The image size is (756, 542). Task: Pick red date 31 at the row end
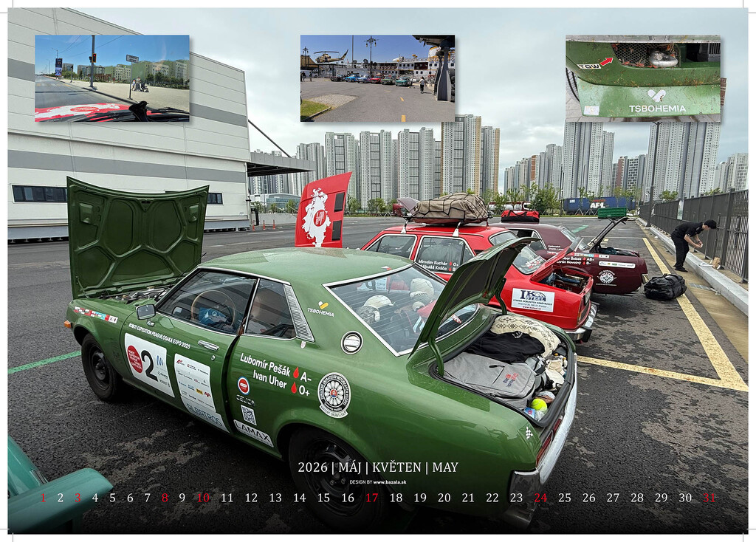point(709,498)
